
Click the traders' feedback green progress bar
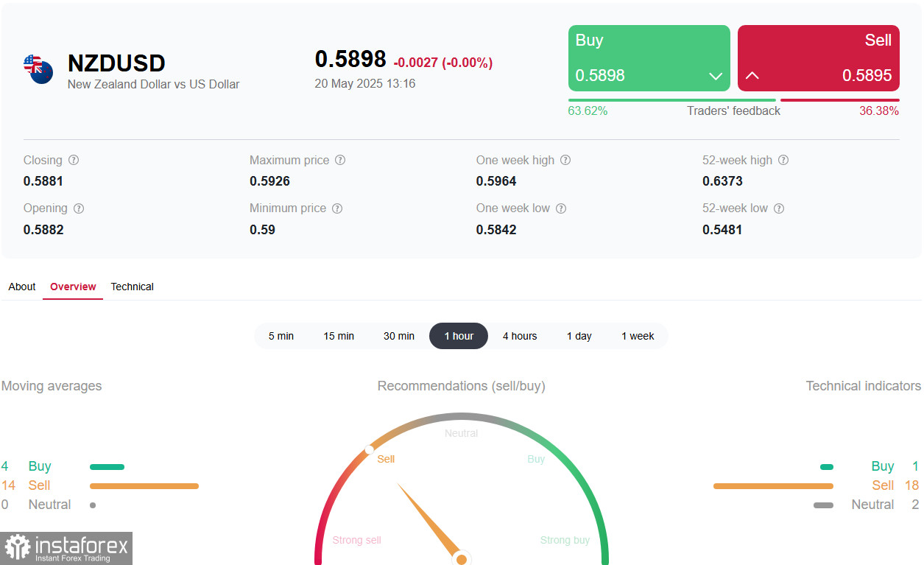pyautogui.click(x=671, y=100)
